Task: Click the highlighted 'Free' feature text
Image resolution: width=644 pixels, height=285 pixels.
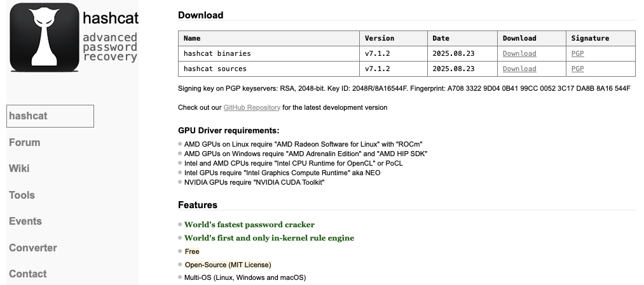Action: 192,251
